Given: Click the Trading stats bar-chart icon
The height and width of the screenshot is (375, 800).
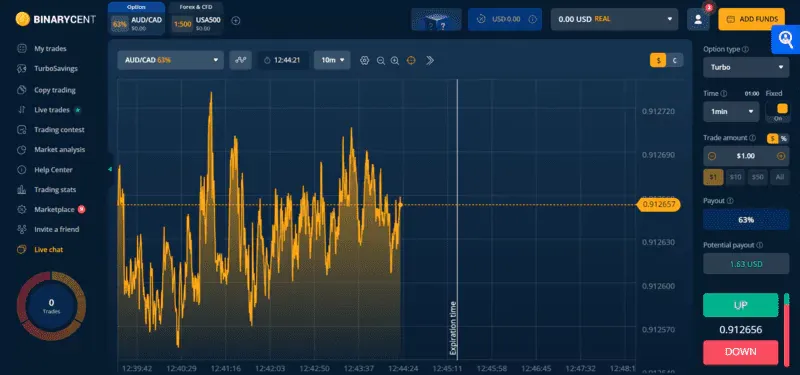Looking at the screenshot, I should tap(21, 190).
